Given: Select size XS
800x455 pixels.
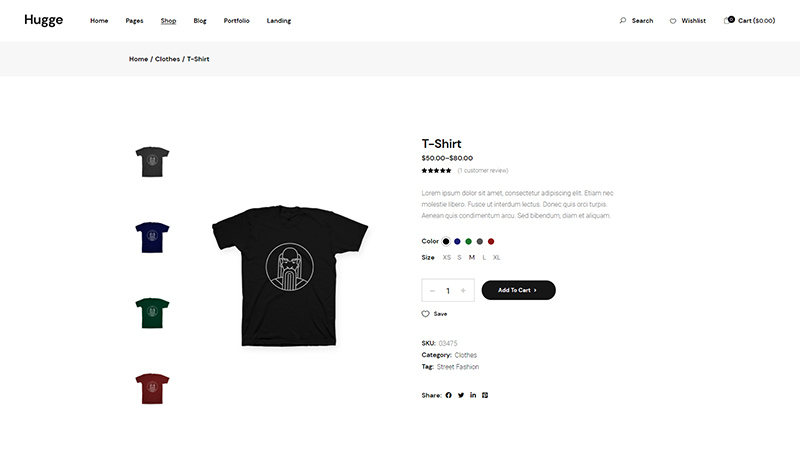Looking at the screenshot, I should (x=447, y=258).
